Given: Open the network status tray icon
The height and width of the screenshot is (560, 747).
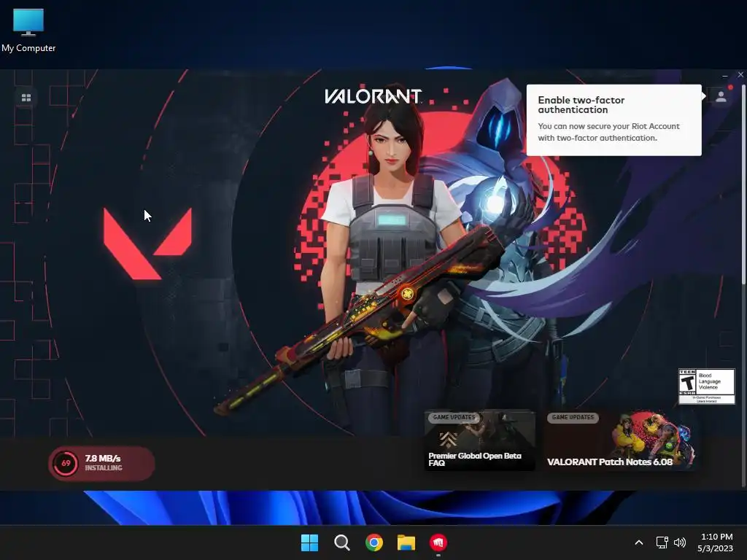Looking at the screenshot, I should tap(662, 542).
